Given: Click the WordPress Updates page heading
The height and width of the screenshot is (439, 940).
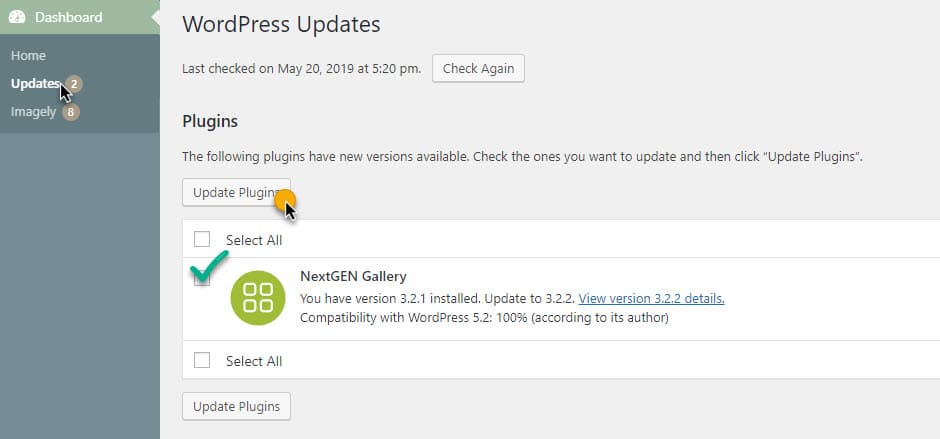Looking at the screenshot, I should pyautogui.click(x=281, y=25).
